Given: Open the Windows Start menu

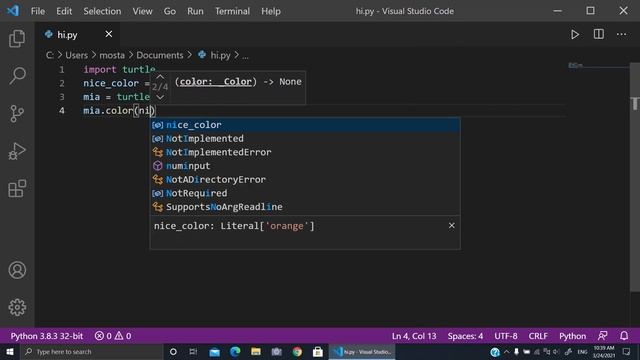Looking at the screenshot, I should click(9, 352).
